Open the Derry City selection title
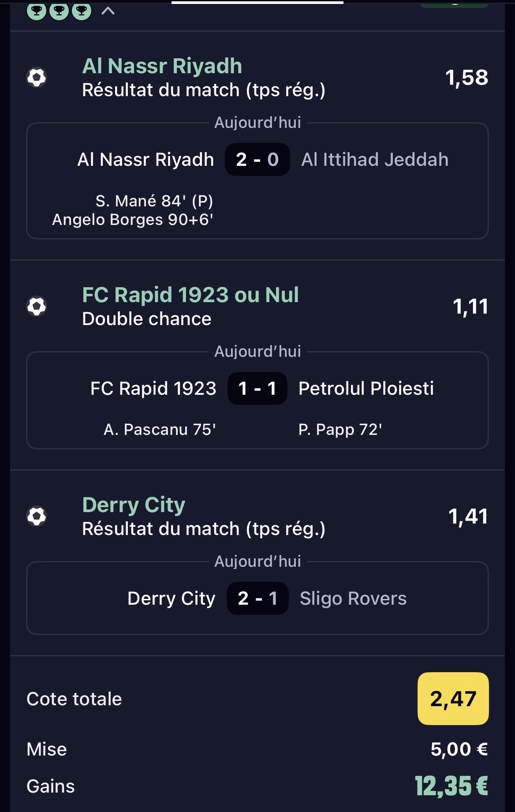Image resolution: width=515 pixels, height=812 pixels. 134,505
